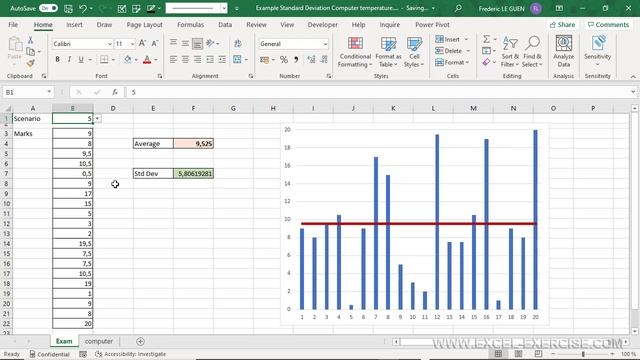Switch to the Formulas tab
Screen dimensions: 640x360
[x=191, y=24]
